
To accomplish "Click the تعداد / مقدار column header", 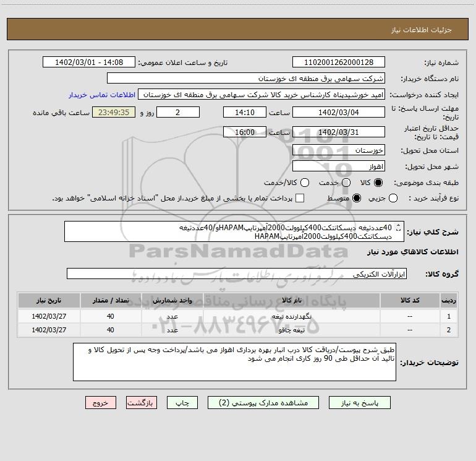I will 111,300.
